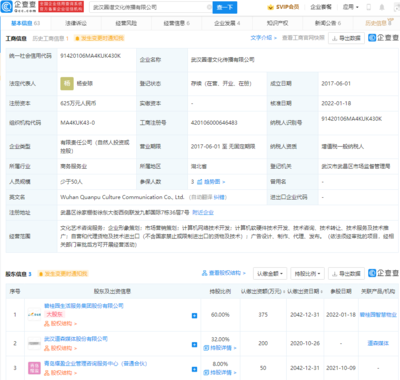Open the 碧桂园智慧物业 related product link

(x=378, y=315)
